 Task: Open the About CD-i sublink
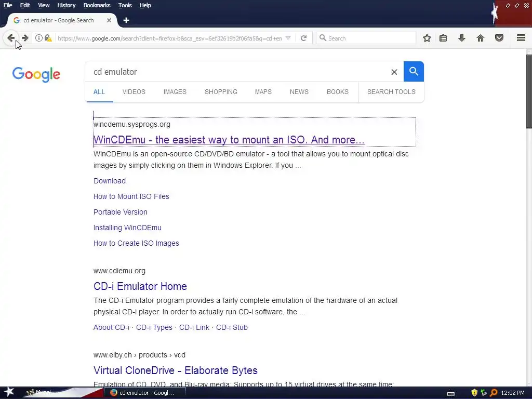[x=111, y=327]
